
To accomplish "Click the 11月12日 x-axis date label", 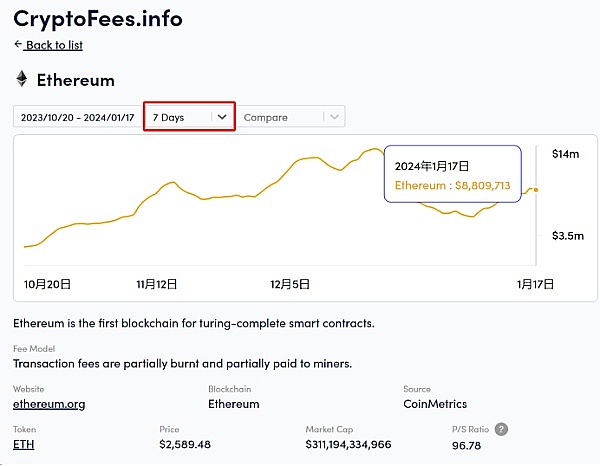I will pos(157,284).
